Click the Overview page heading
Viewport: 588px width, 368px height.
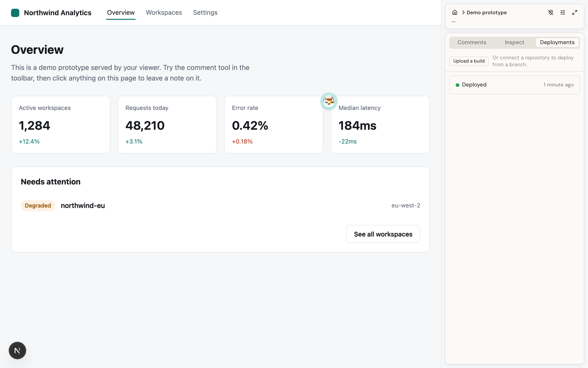[37, 50]
